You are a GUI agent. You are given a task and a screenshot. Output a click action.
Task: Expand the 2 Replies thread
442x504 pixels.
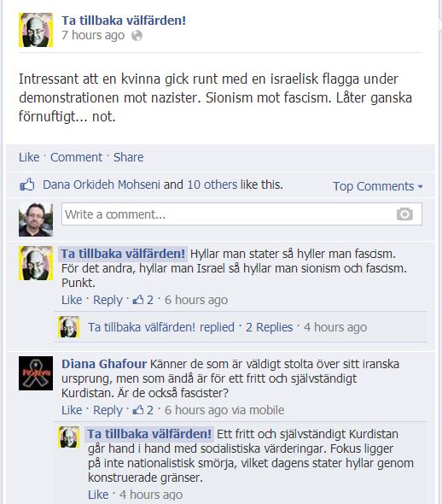click(270, 327)
